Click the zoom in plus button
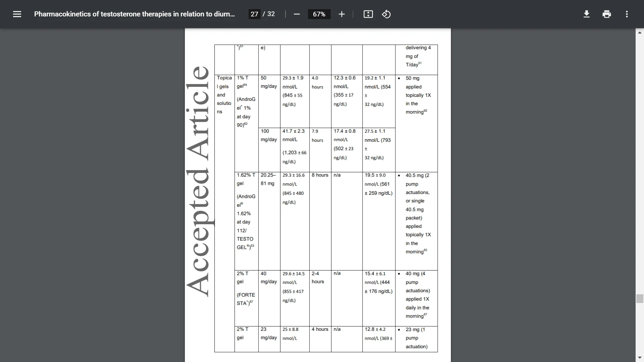This screenshot has height=362, width=644. tap(341, 14)
